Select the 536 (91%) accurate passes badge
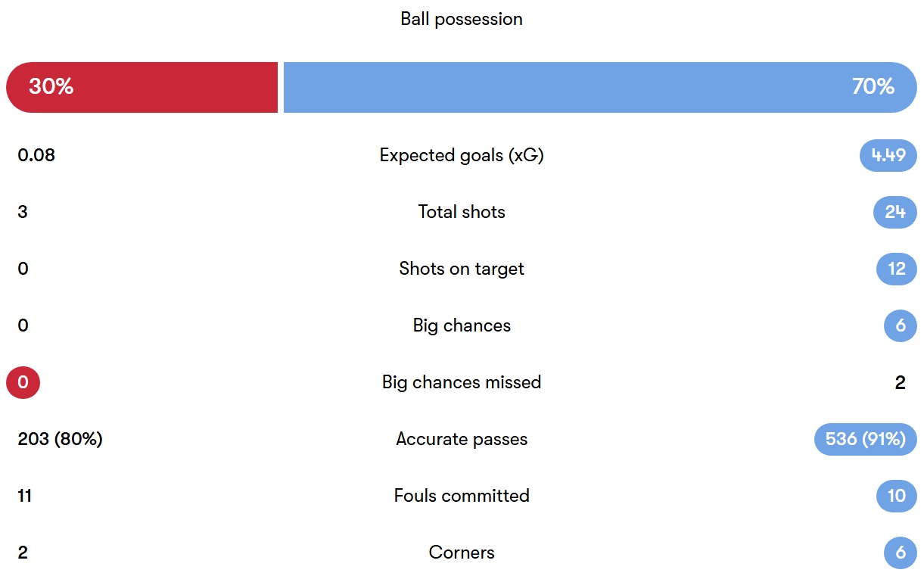The width and height of the screenshot is (924, 576). 865,439
